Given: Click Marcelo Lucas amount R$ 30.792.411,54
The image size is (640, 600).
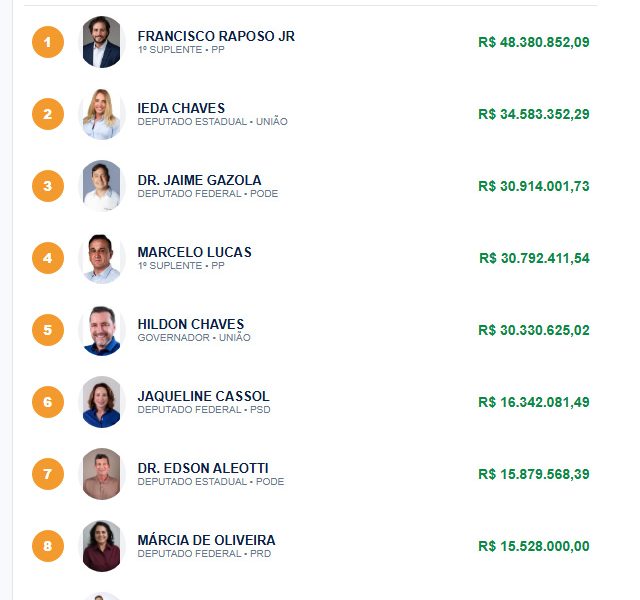Looking at the screenshot, I should click(534, 258).
